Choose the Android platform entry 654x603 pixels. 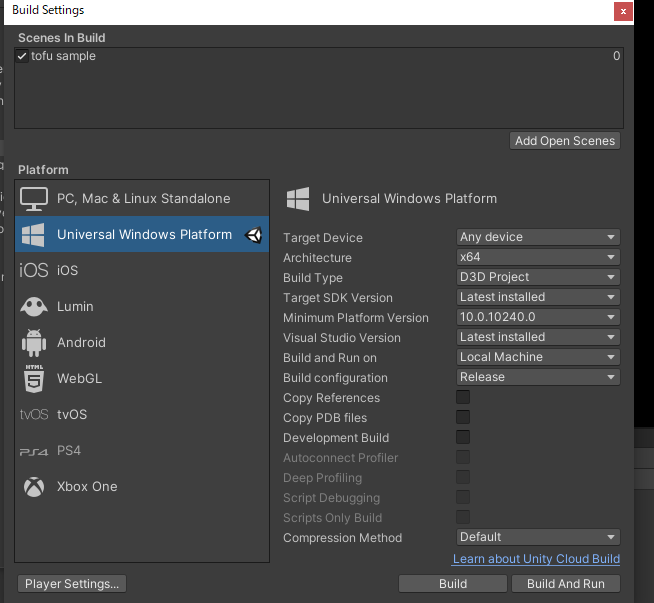click(142, 343)
